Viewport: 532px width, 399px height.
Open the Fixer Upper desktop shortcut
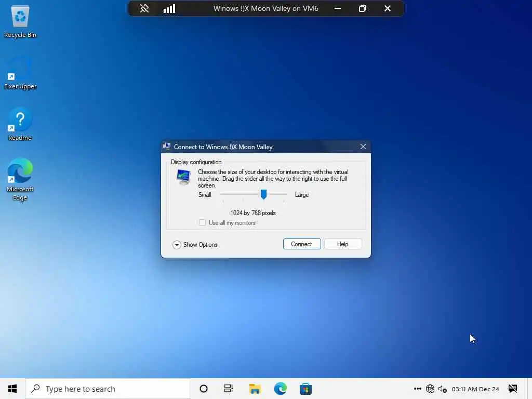[x=20, y=73]
